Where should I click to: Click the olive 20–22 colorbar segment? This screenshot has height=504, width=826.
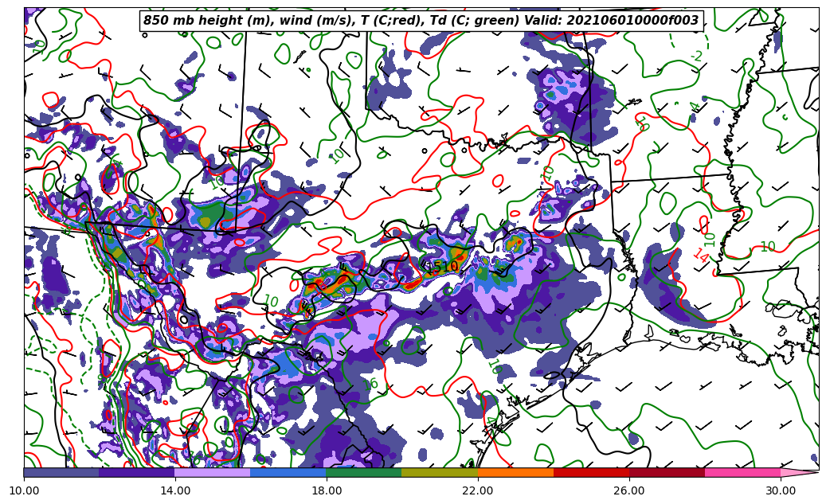pos(440,472)
